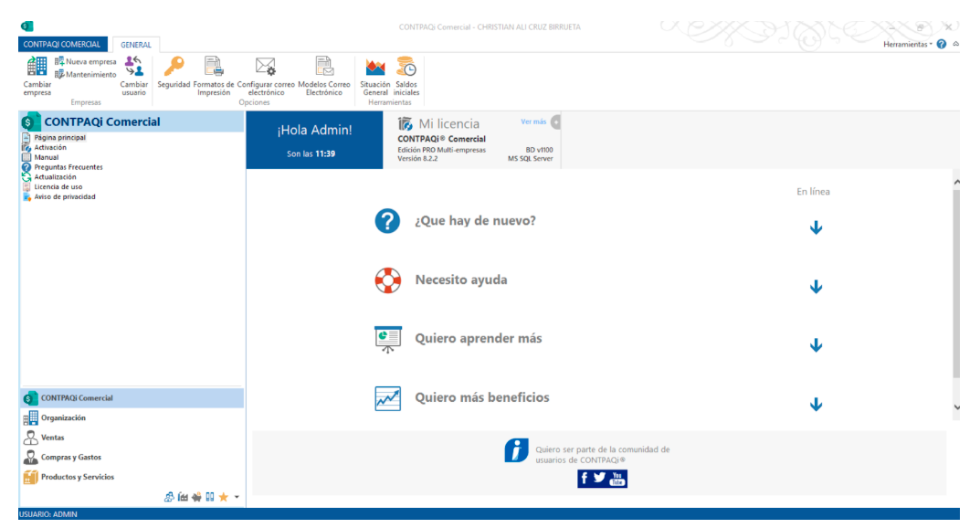
Task: Click the Saldos iniciales icon
Action: point(406,68)
